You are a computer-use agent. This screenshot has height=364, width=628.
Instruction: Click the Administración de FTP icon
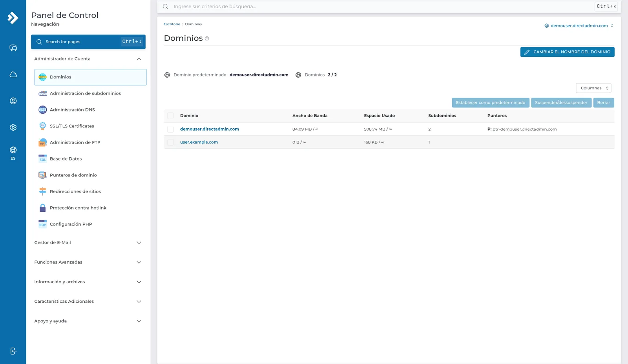[x=42, y=142]
